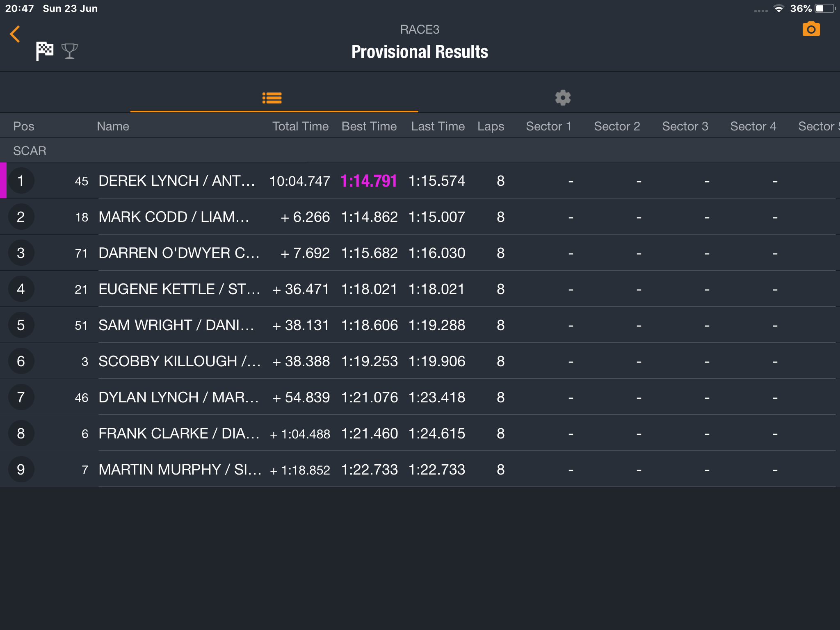Sort by the Total Time column header

click(x=300, y=126)
